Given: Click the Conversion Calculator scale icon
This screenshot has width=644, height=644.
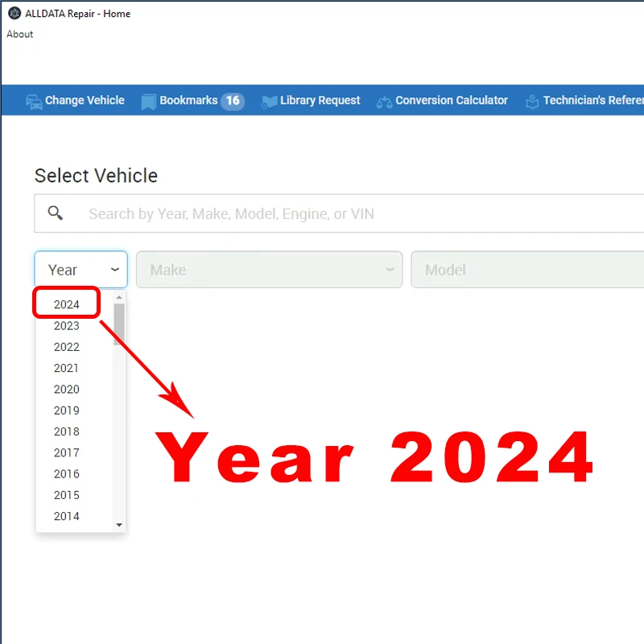Looking at the screenshot, I should click(x=385, y=102).
